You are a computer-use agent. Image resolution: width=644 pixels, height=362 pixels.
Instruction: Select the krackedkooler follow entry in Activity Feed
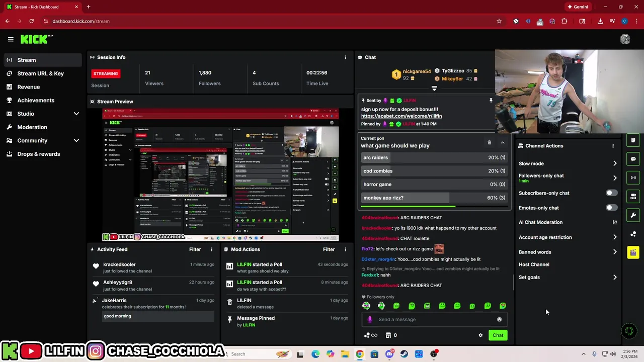[x=152, y=267]
